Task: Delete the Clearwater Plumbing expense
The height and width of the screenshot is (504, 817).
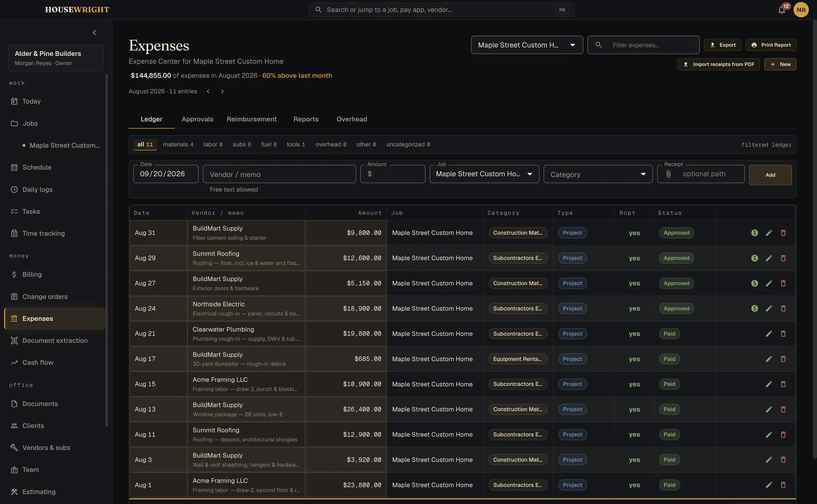Action: coord(783,334)
